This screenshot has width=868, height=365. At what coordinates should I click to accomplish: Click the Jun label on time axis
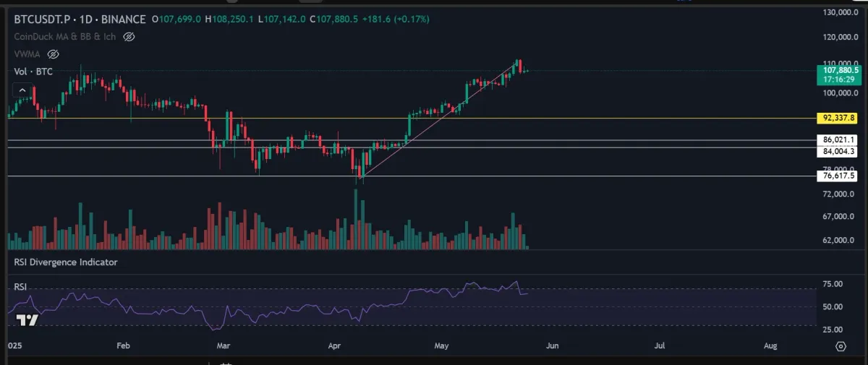coord(552,347)
